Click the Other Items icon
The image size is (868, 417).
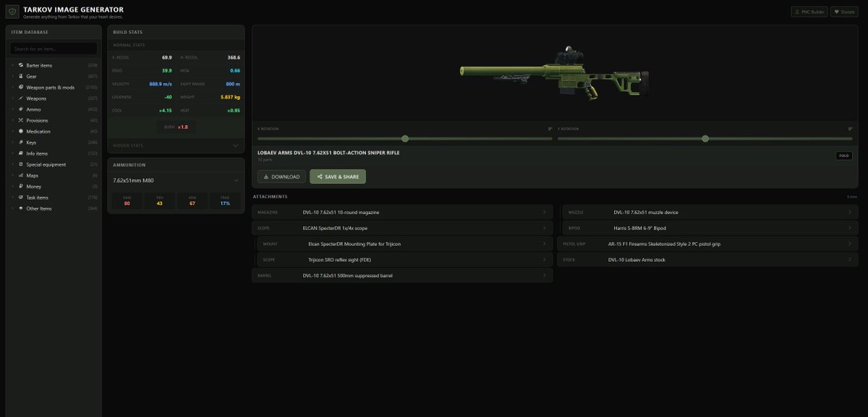(x=21, y=208)
